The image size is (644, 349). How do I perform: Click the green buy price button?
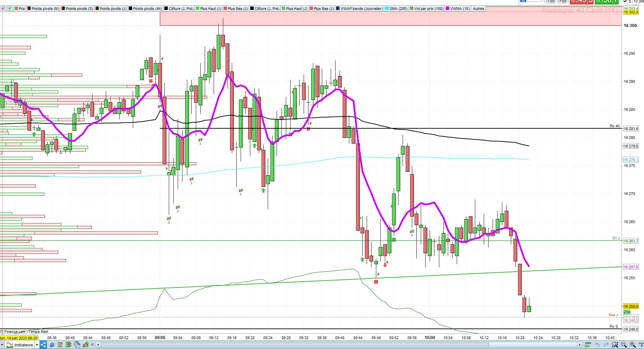pos(606,1)
